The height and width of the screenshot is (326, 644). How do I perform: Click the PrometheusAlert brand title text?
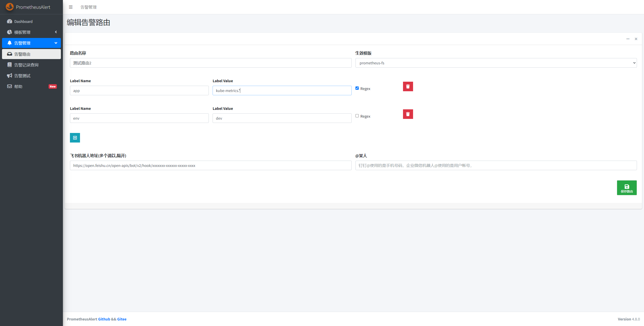point(33,7)
